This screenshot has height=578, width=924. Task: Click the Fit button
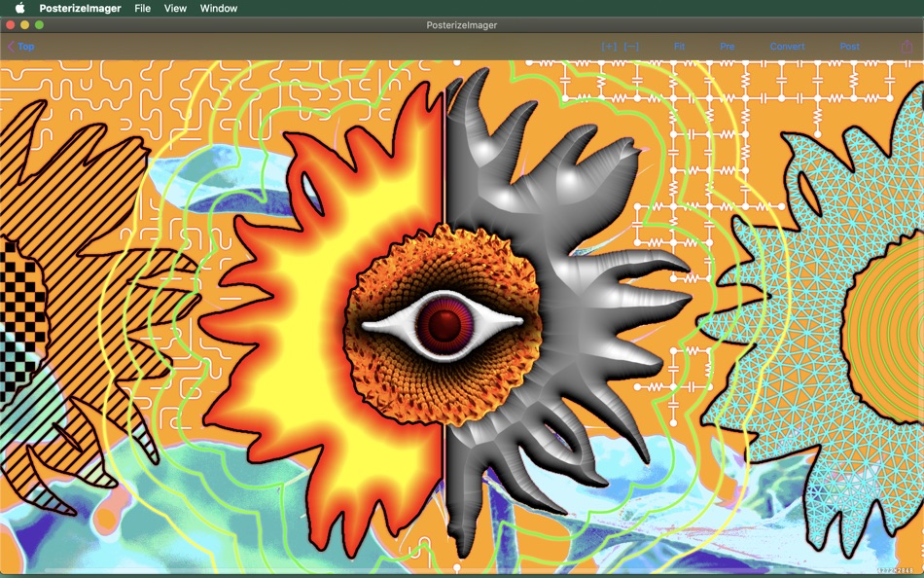click(679, 47)
